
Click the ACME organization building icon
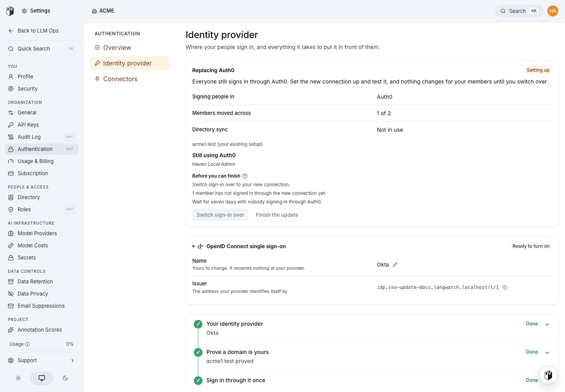[x=94, y=11]
